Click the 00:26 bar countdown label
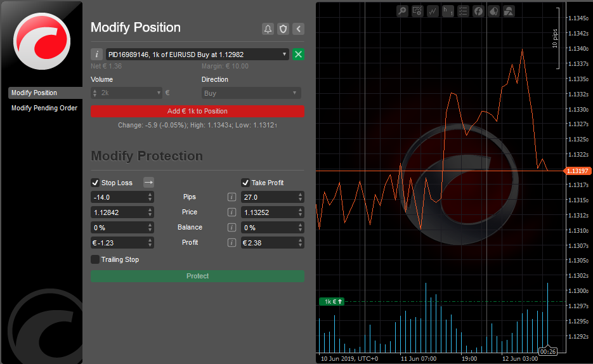Image resolution: width=593 pixels, height=364 pixels. pos(547,351)
